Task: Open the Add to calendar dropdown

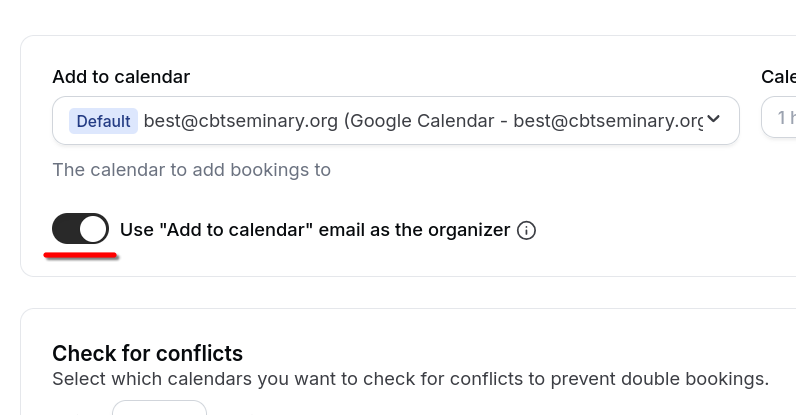Action: tap(395, 120)
